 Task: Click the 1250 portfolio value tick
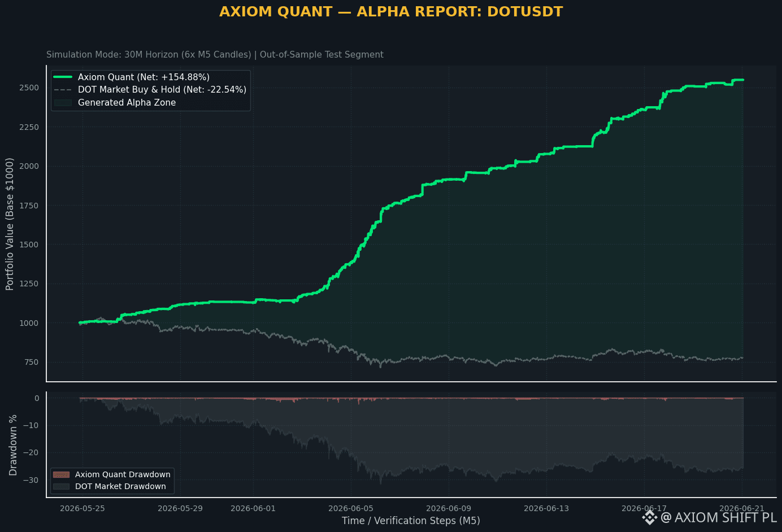click(29, 284)
